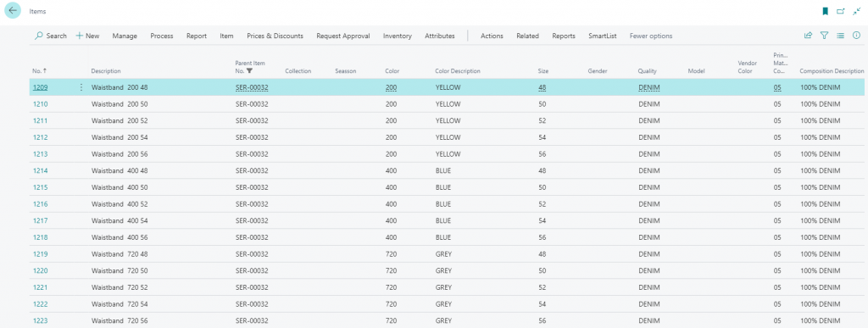868x328 pixels.
Task: Click the Size column header
Action: point(543,71)
